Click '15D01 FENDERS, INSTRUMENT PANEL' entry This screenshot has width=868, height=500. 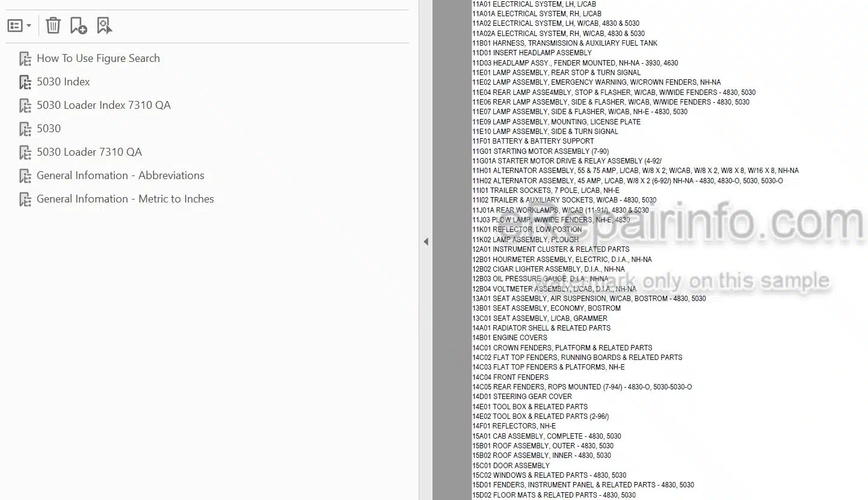tap(583, 485)
